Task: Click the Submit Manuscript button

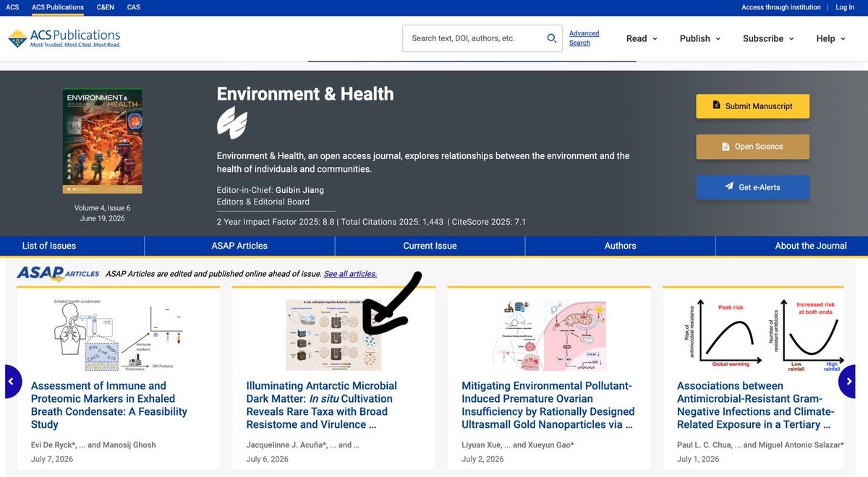Action: point(752,106)
